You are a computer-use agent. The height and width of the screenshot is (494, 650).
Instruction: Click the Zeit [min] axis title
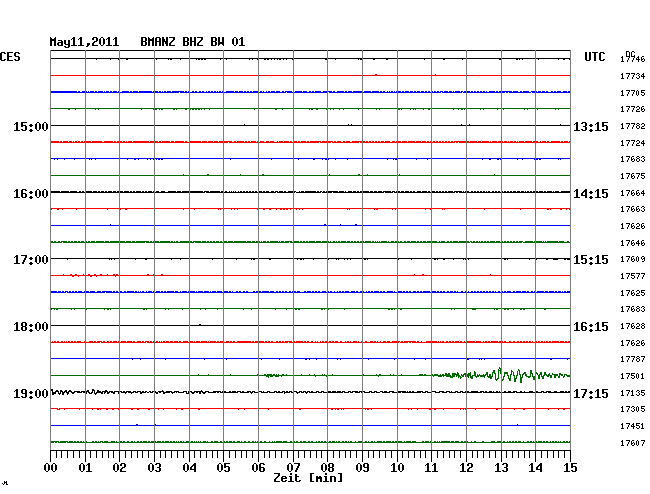308,478
